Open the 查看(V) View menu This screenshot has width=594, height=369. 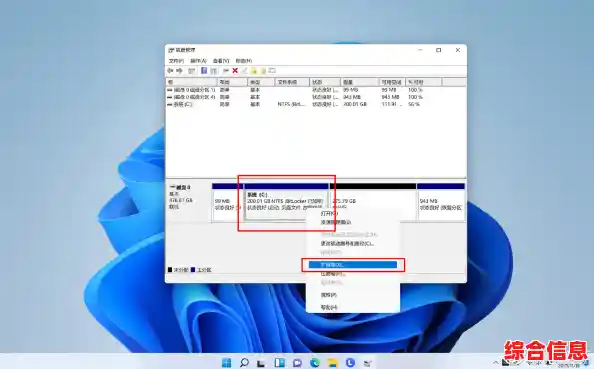221,61
